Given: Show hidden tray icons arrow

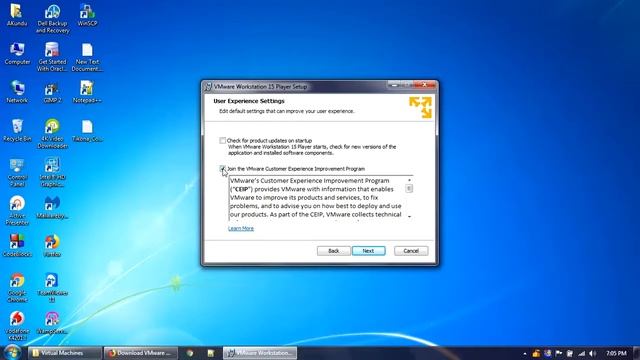Looking at the screenshot, I should pyautogui.click(x=525, y=353).
